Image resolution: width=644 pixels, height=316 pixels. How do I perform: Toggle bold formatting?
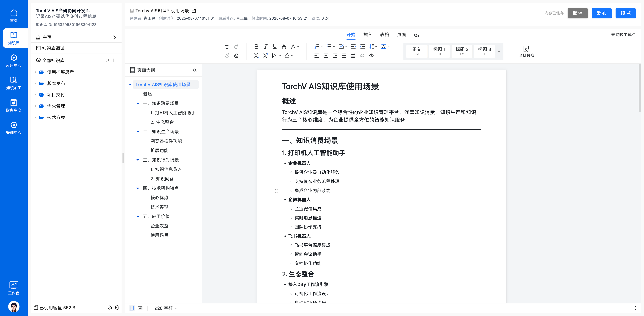[256, 46]
